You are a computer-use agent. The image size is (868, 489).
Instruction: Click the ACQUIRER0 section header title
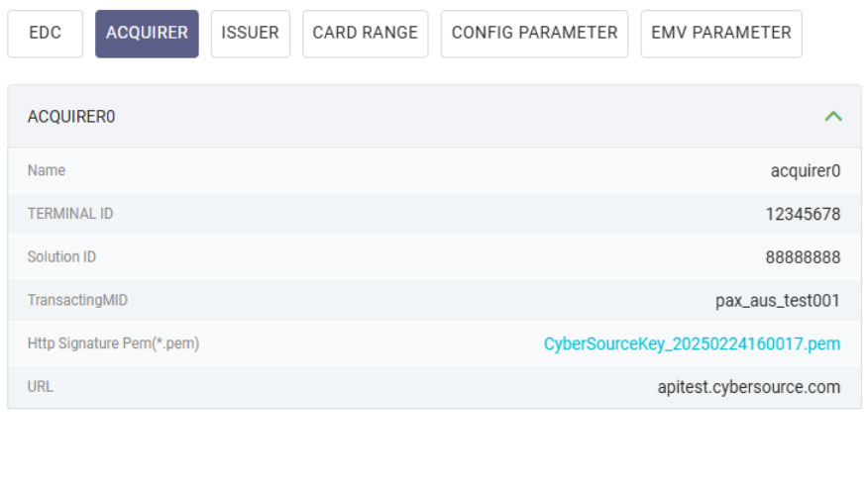click(x=71, y=117)
